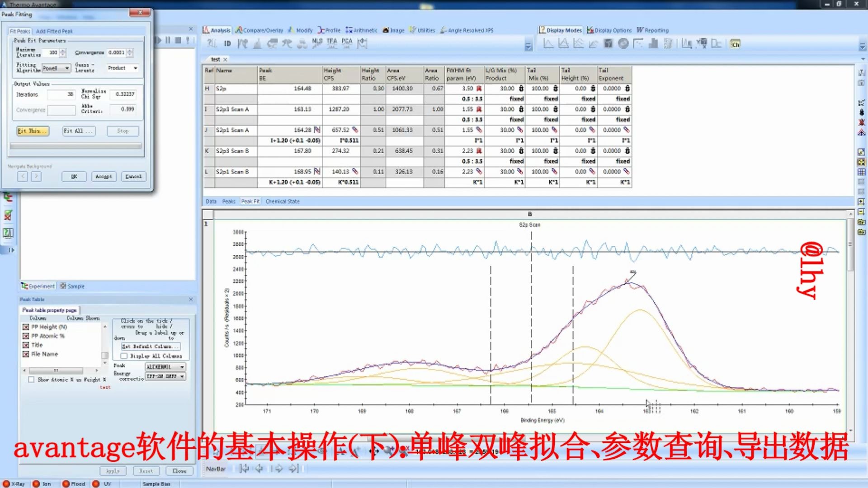Open the Arithmetic menu tab
The height and width of the screenshot is (488, 868).
tap(362, 30)
